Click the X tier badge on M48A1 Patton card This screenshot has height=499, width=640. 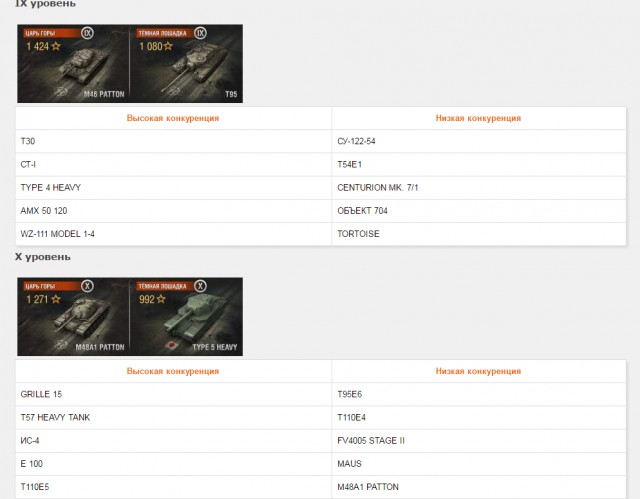coord(87,286)
